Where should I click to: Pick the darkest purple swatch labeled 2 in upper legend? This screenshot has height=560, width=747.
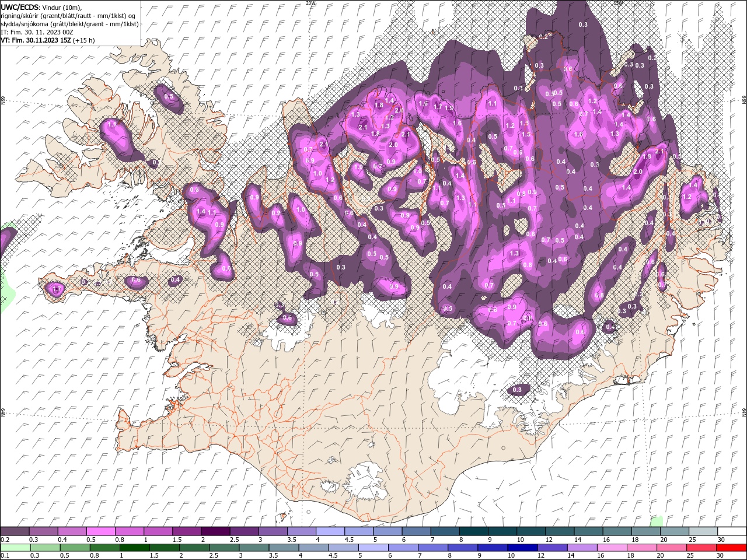point(215,531)
